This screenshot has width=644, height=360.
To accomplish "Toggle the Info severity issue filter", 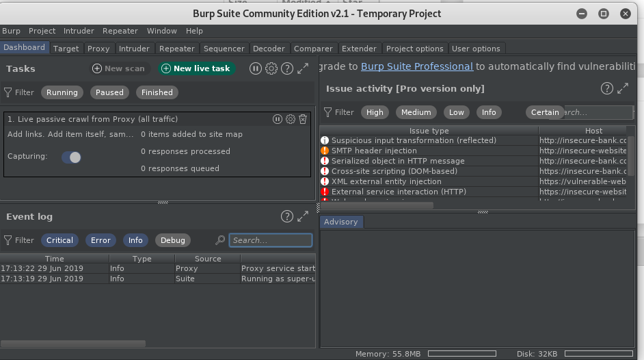I will point(489,112).
